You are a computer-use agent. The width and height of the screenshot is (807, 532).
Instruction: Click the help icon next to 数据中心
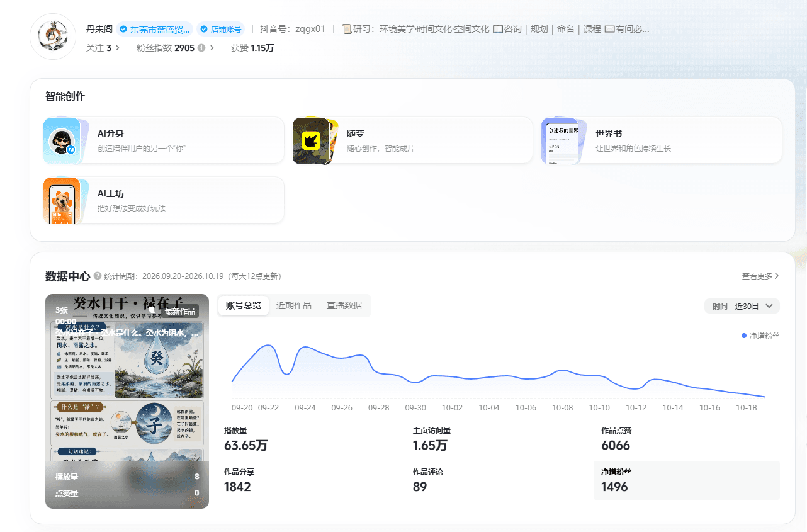[98, 276]
